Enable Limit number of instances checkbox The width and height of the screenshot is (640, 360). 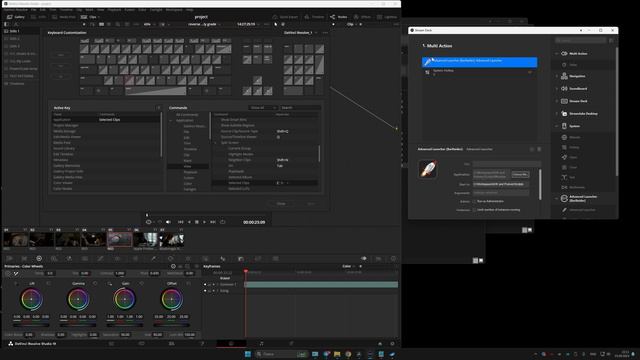pyautogui.click(x=474, y=210)
